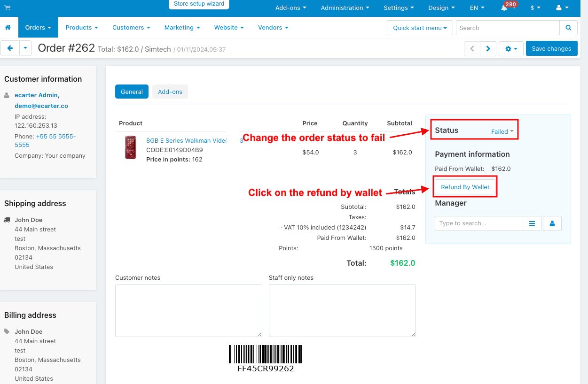Click the manager user icon button
Viewport: 588px width, 384px height.
pyautogui.click(x=552, y=223)
